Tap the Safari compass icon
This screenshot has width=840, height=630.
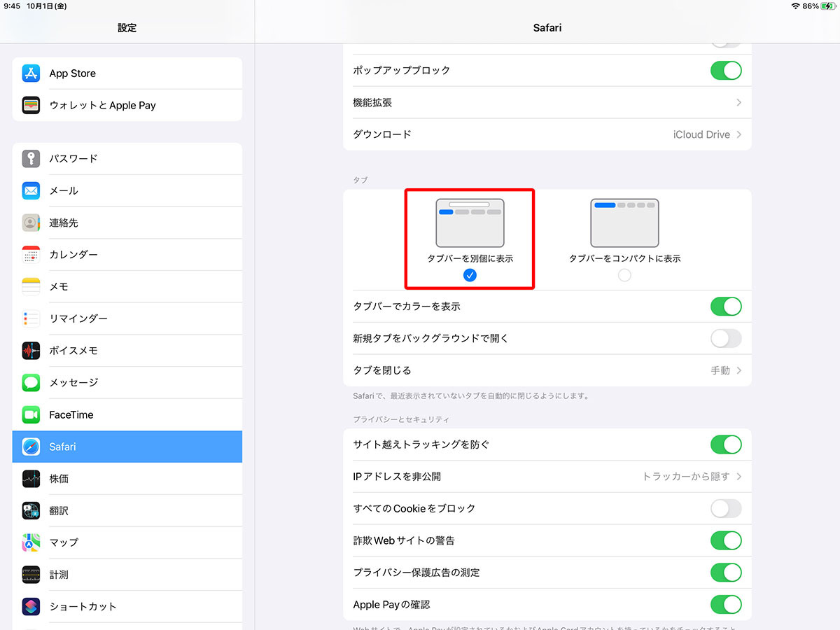(x=31, y=447)
